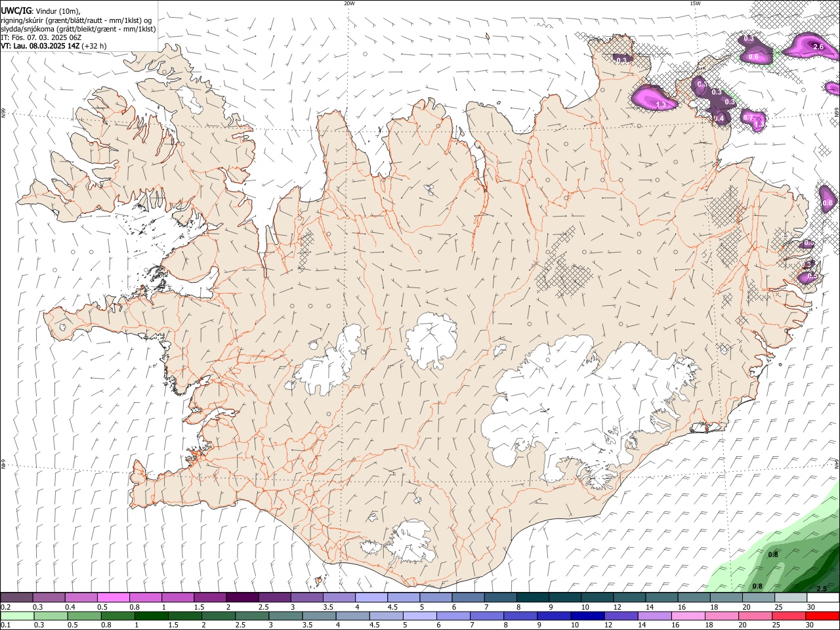Click the 20W longitude label at top
Screen dimensions: 840x630
coord(349,3)
